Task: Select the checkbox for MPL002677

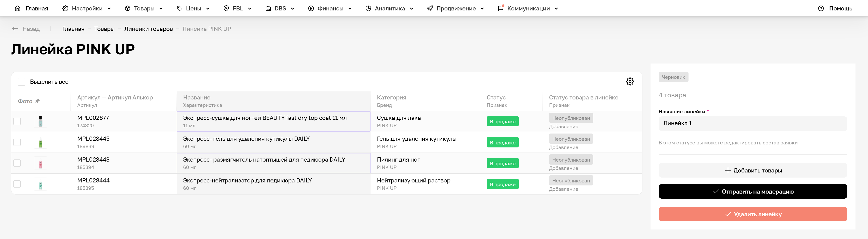Action: coord(17,121)
